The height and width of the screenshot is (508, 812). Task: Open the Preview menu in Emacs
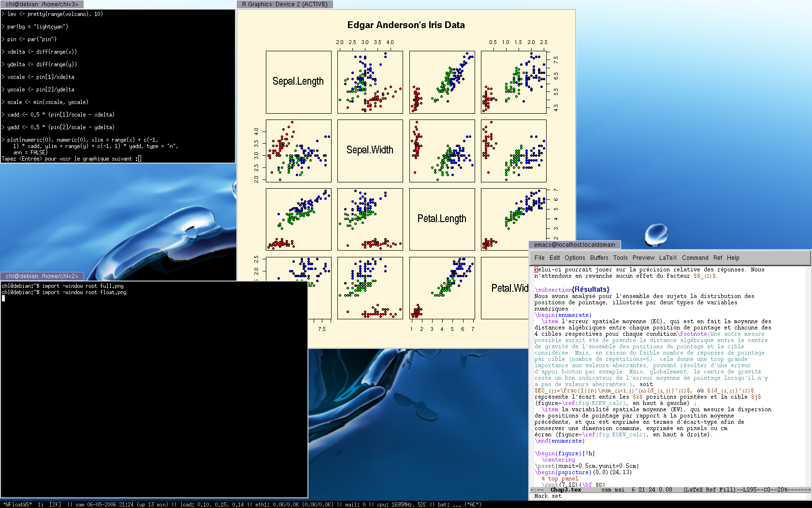click(643, 258)
